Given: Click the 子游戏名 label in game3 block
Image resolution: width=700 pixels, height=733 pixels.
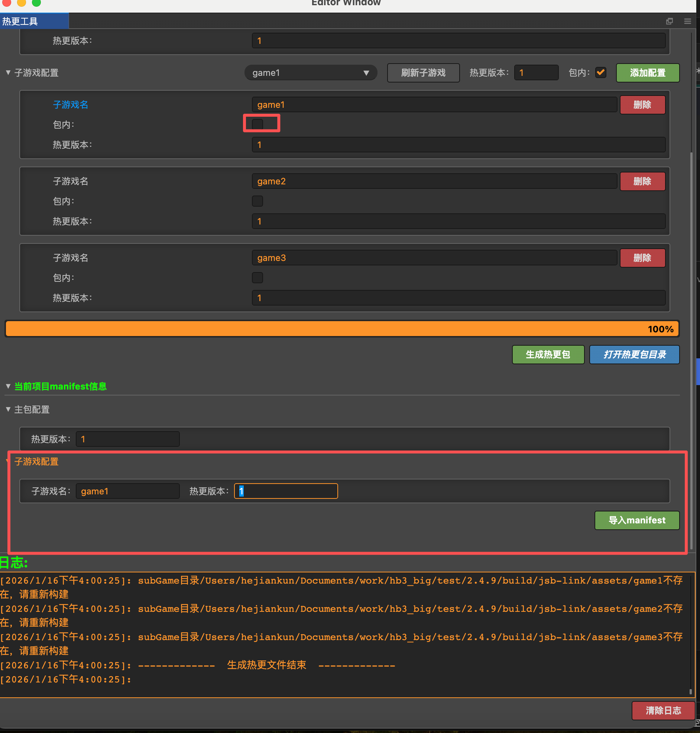Looking at the screenshot, I should tap(71, 258).
